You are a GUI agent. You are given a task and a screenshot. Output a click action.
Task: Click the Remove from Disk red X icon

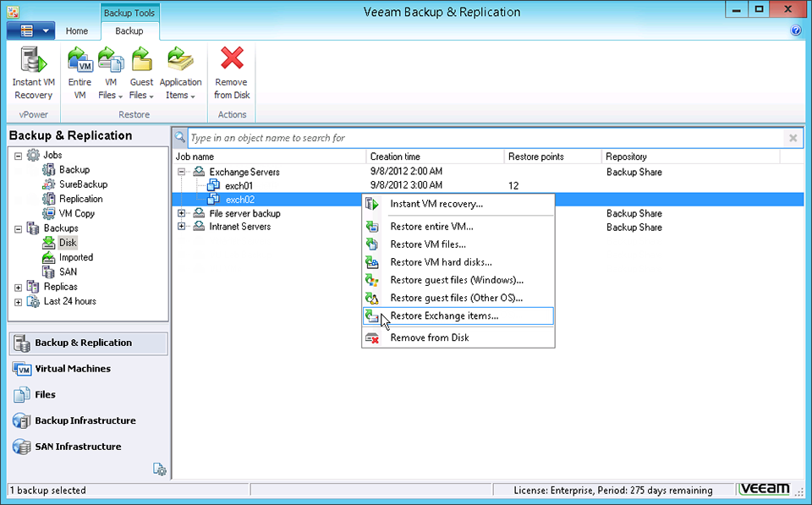232,58
